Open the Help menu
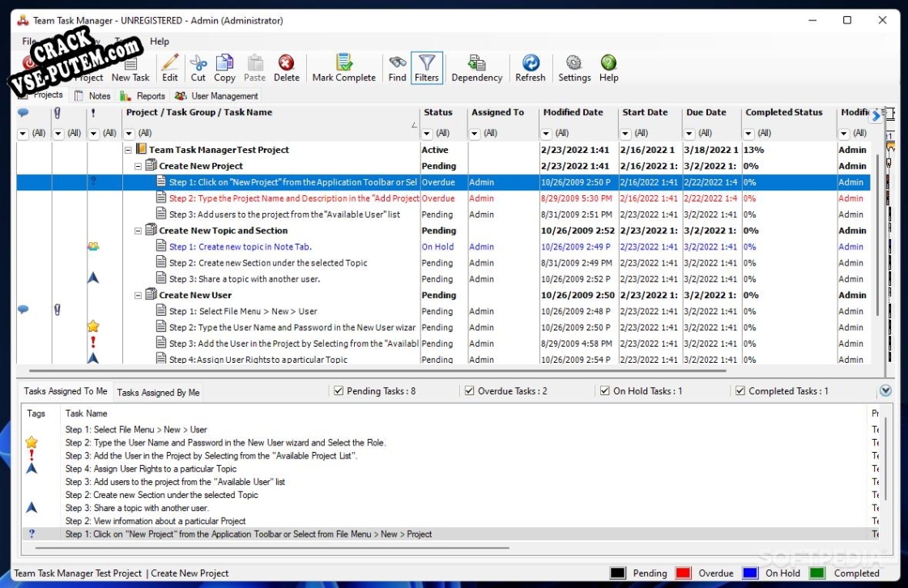Viewport: 908px width, 588px height. coord(160,41)
